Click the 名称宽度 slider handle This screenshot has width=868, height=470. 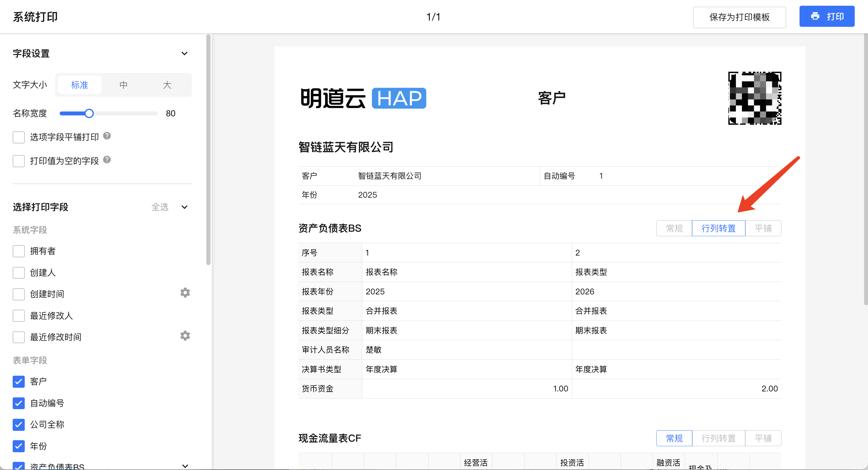point(89,114)
